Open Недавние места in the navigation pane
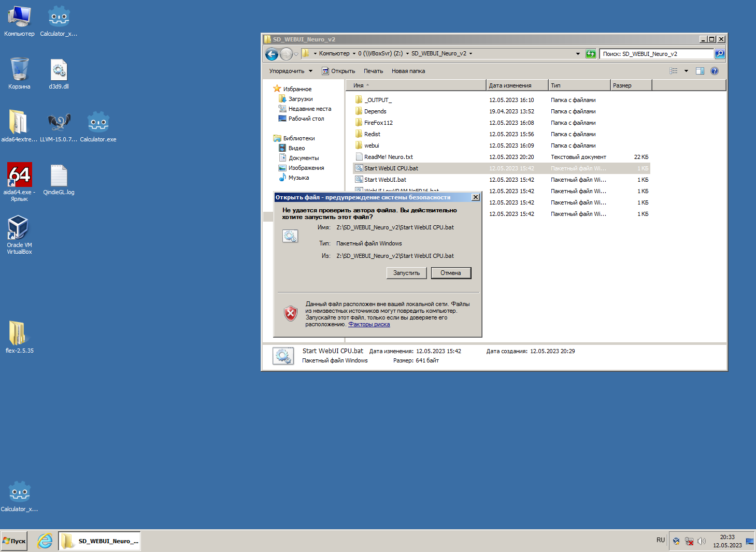756x552 pixels. point(305,109)
